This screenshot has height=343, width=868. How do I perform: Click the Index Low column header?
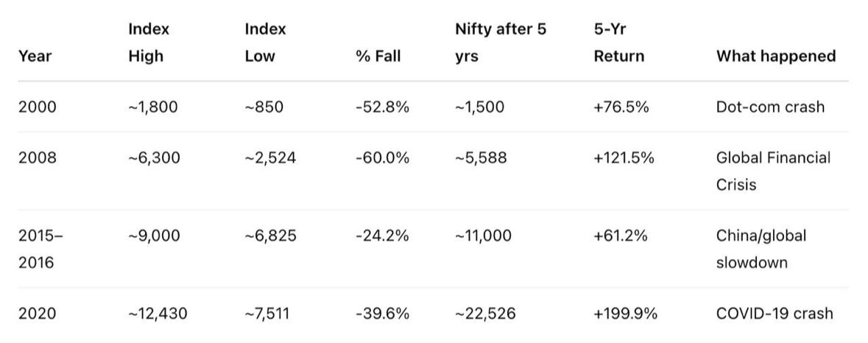[x=265, y=43]
